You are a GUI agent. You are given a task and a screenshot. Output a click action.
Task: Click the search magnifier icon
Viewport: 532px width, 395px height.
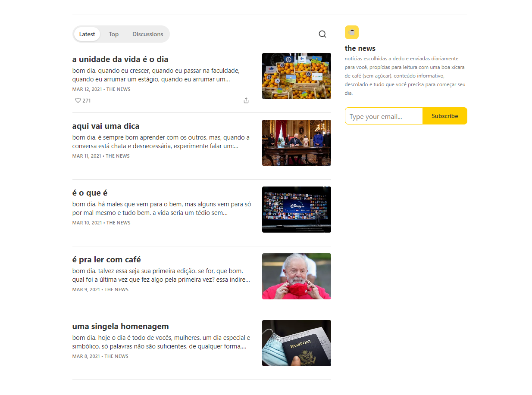[x=322, y=34]
